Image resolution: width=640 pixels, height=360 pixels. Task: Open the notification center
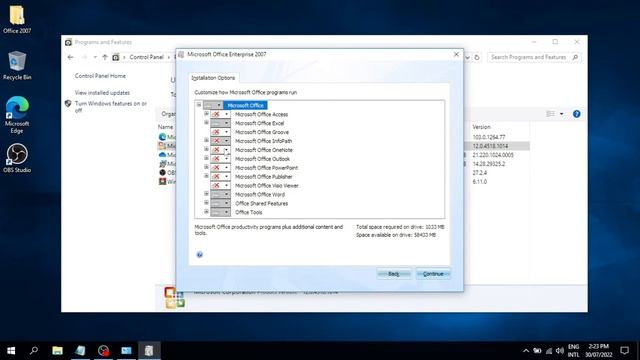click(x=624, y=350)
